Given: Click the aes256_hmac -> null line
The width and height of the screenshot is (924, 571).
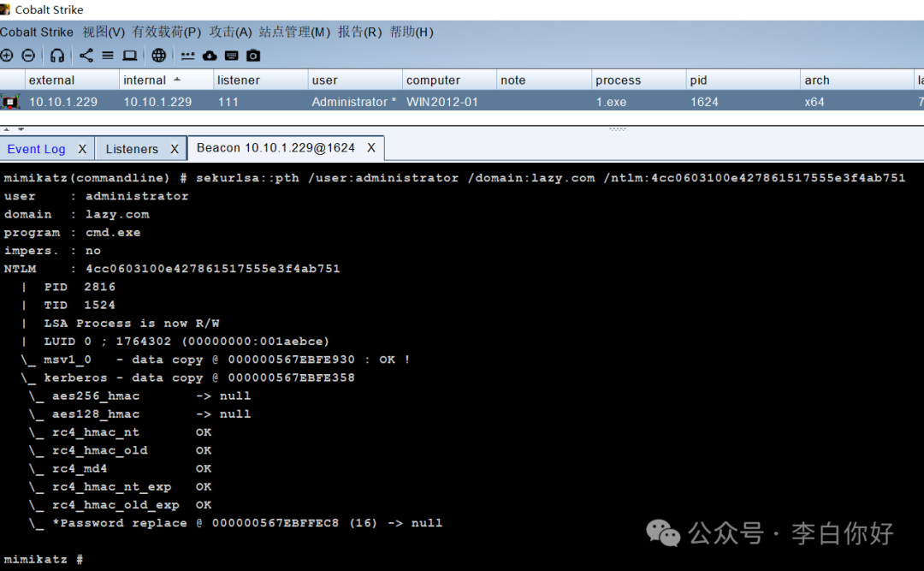Looking at the screenshot, I should pos(139,396).
